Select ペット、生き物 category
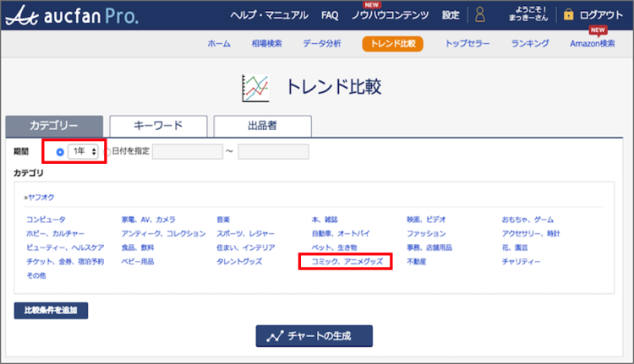 pos(334,247)
